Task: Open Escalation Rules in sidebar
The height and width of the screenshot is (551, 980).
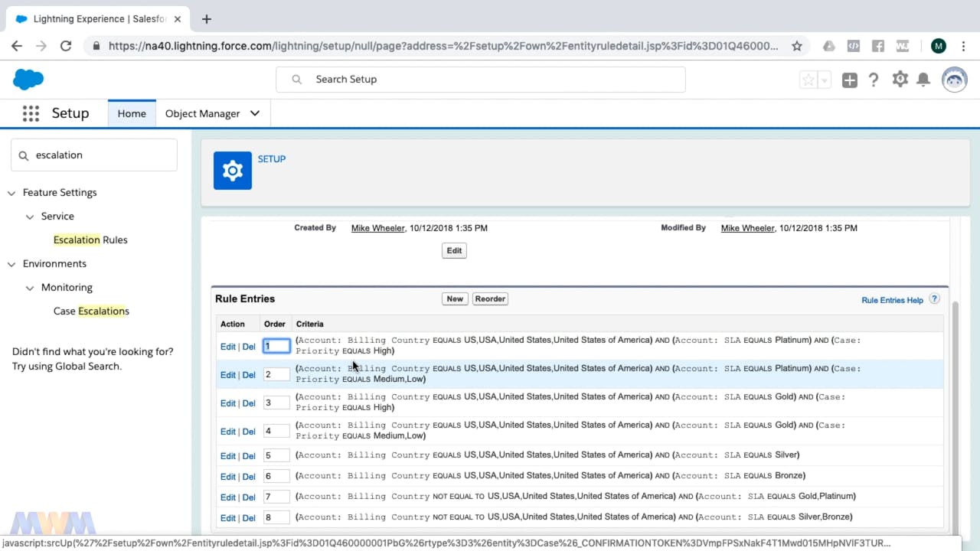Action: tap(90, 240)
